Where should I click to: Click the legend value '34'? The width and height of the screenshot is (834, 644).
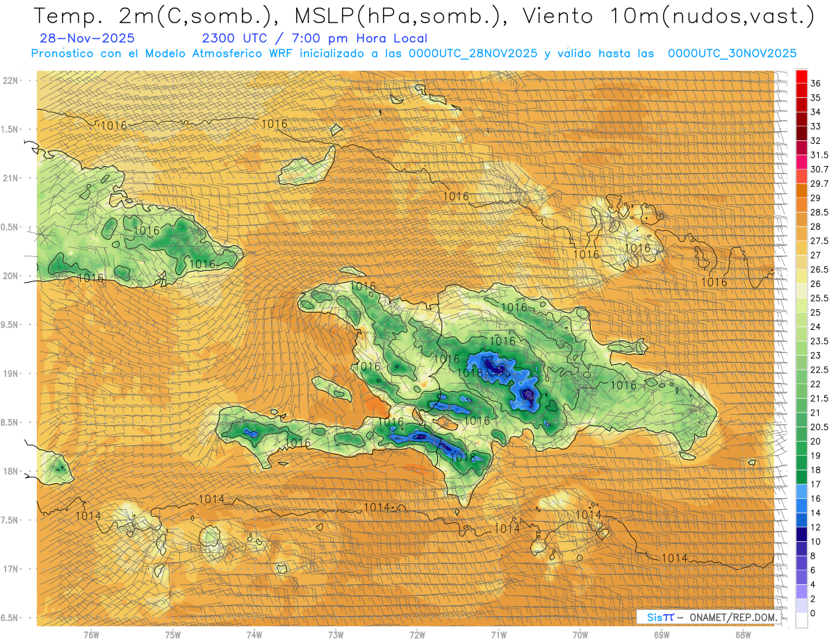[x=815, y=112]
